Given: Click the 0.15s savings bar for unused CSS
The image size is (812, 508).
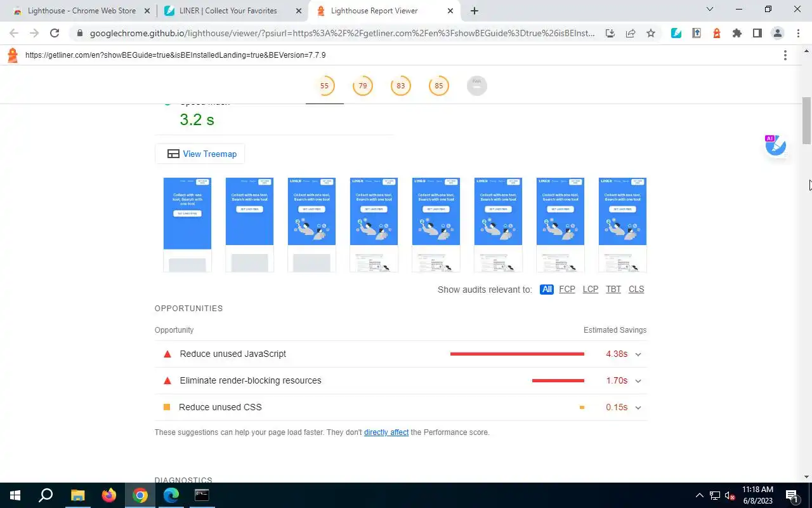Looking at the screenshot, I should pyautogui.click(x=582, y=407).
